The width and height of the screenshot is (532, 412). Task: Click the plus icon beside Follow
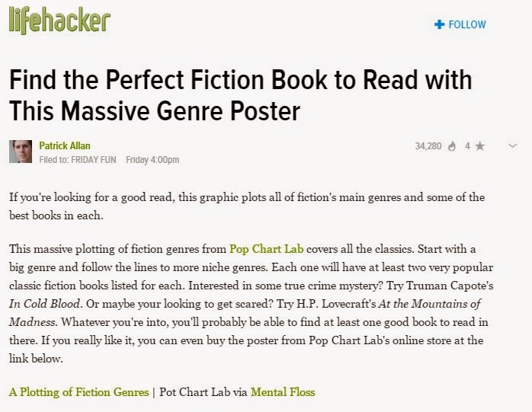(438, 25)
